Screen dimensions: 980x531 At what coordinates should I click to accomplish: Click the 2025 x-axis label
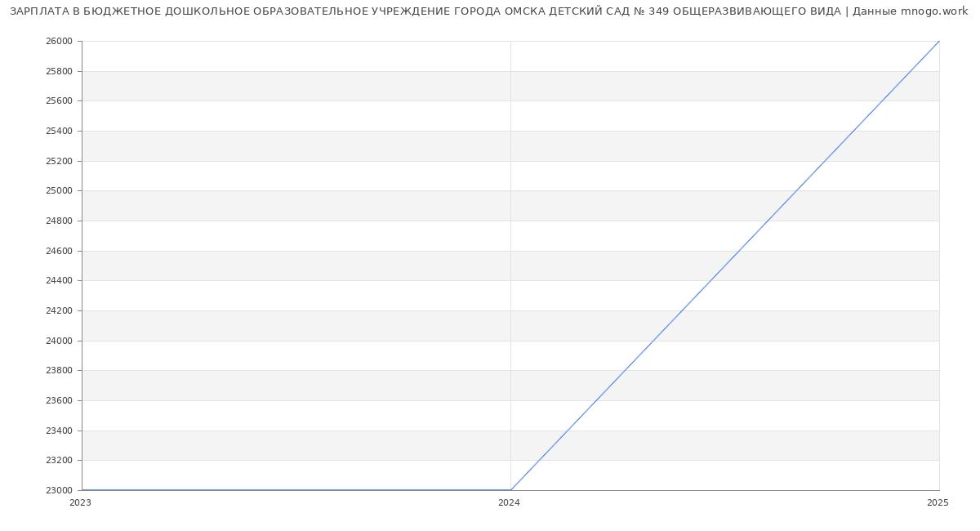(938, 503)
